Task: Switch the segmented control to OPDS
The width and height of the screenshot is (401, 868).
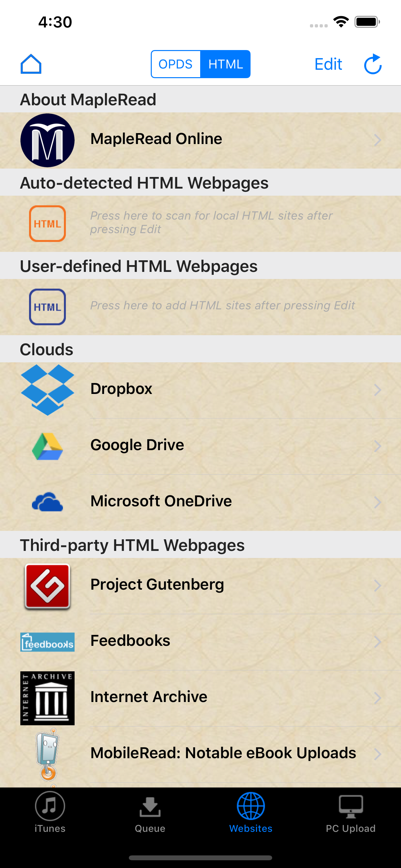Action: click(176, 64)
